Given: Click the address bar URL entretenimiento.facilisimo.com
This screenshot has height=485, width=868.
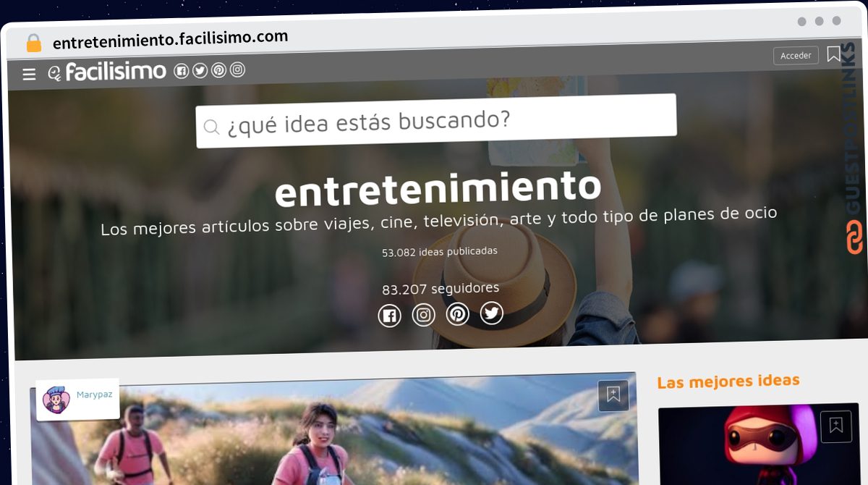Looking at the screenshot, I should pos(171,39).
